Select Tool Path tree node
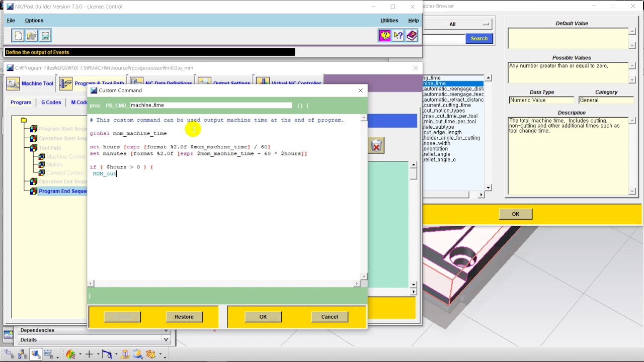This screenshot has width=644, height=362. (50, 148)
